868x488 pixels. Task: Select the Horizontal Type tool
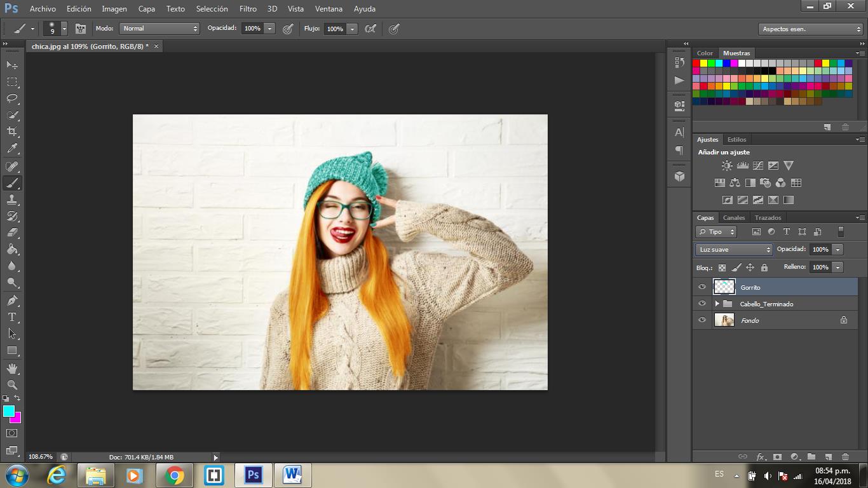coord(12,317)
